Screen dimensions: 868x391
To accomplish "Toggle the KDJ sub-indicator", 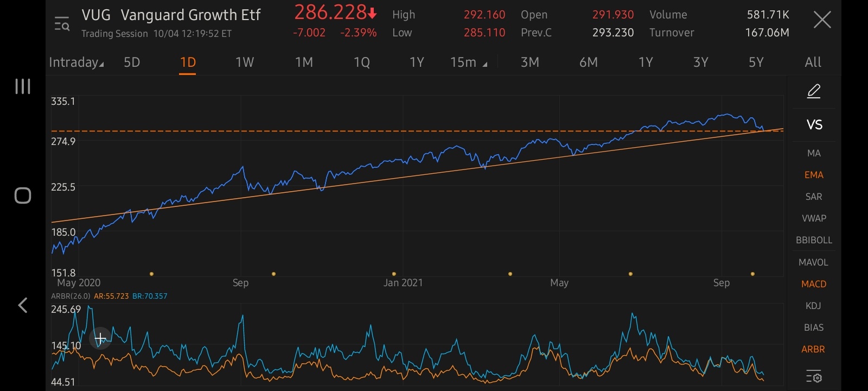I will pyautogui.click(x=814, y=306).
